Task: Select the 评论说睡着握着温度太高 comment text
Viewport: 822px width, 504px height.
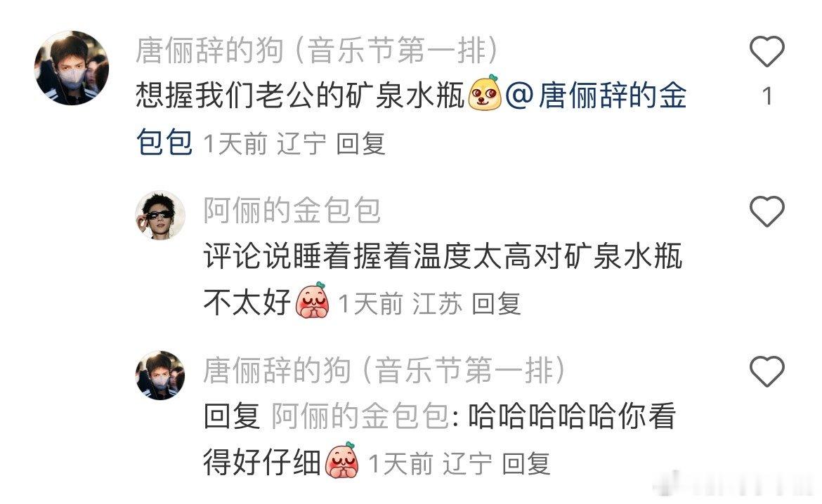Action: (x=443, y=279)
